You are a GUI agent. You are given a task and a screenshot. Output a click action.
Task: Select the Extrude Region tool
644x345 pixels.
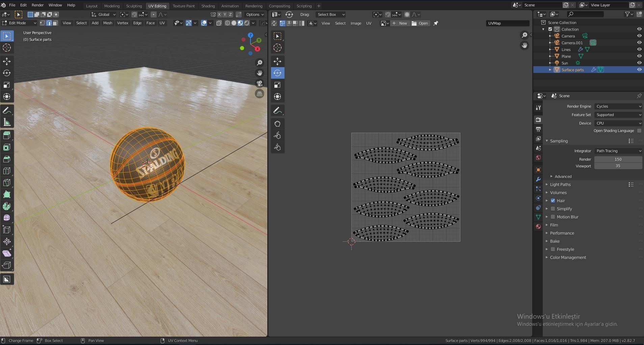7,135
